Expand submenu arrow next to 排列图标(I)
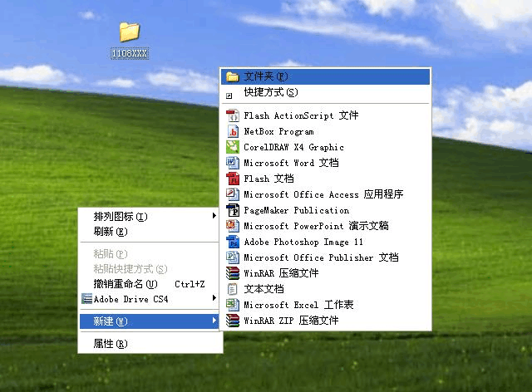532x392 pixels. pyautogui.click(x=214, y=216)
